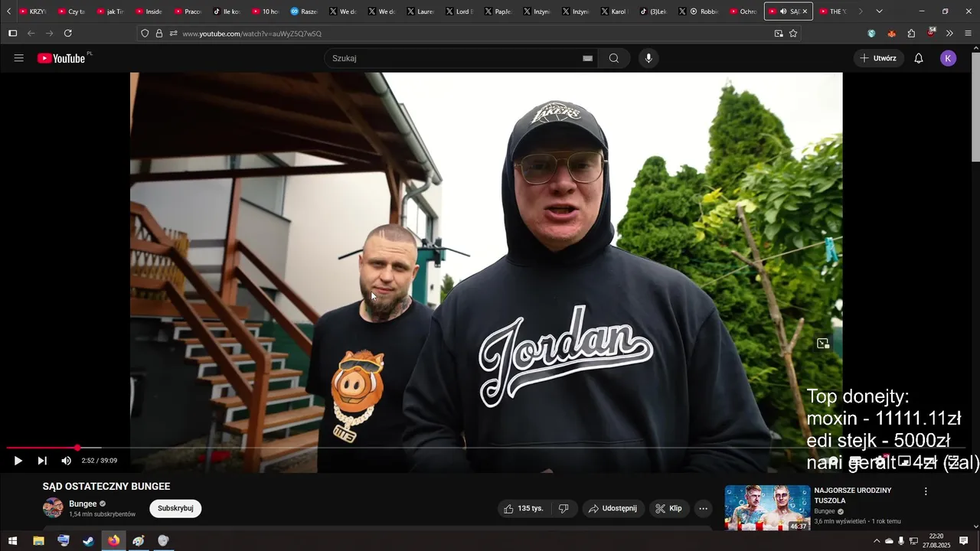Subscribe using the Subskrybuj button
The height and width of the screenshot is (551, 980).
pyautogui.click(x=175, y=508)
